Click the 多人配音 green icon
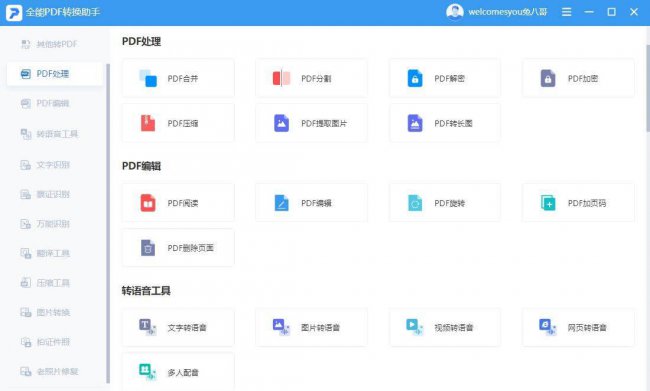Screen dimensions: 650x391 [x=148, y=372]
